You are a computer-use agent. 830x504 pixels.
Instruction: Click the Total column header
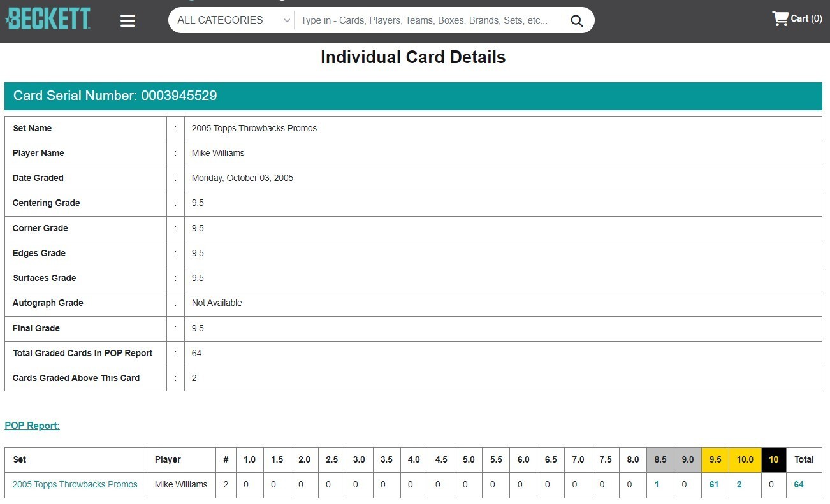click(x=804, y=459)
